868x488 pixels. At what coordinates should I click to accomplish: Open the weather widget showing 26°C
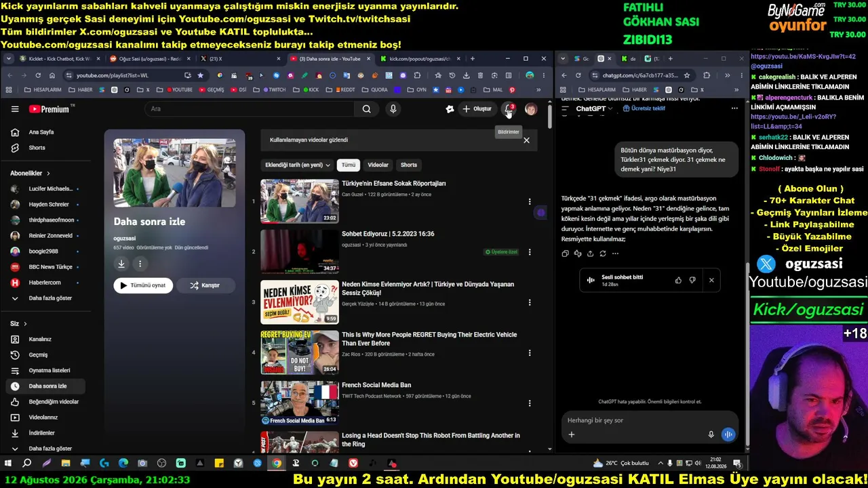pos(621,464)
